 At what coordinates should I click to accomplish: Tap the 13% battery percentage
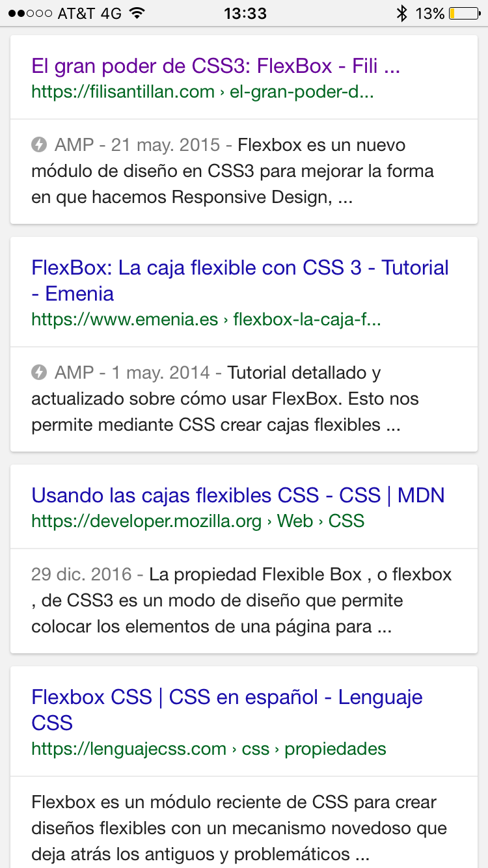click(x=430, y=14)
